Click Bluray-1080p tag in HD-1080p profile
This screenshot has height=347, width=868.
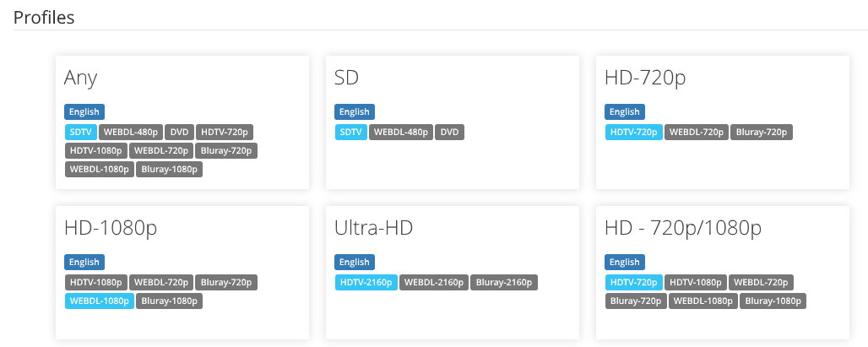point(170,301)
